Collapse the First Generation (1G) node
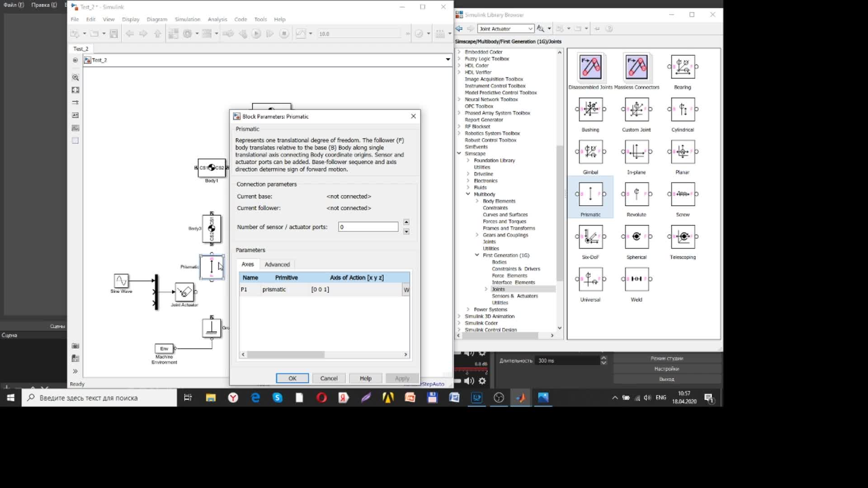This screenshot has height=488, width=868. [x=477, y=255]
